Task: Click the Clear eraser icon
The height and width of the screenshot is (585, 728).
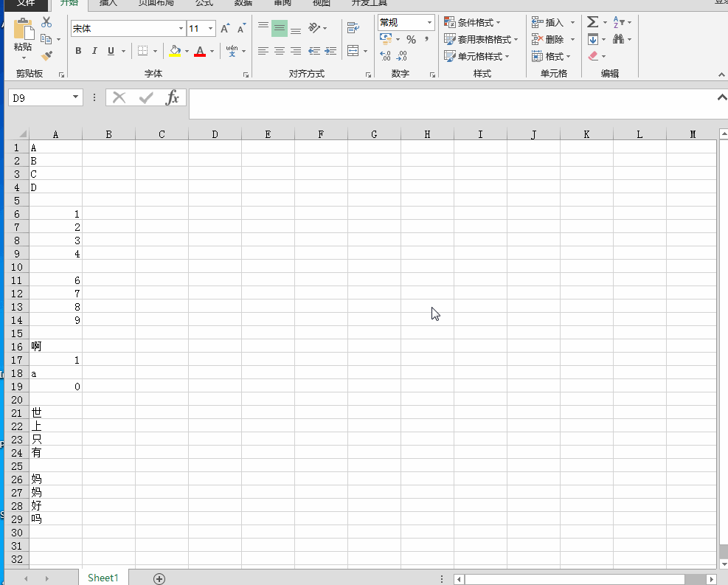Action: point(593,56)
